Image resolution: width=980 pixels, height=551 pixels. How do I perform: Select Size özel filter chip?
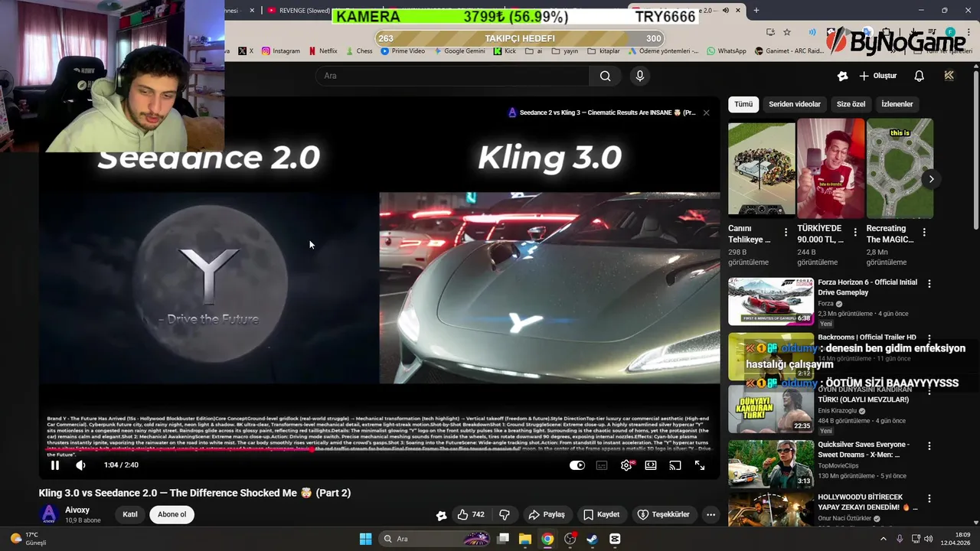(851, 104)
